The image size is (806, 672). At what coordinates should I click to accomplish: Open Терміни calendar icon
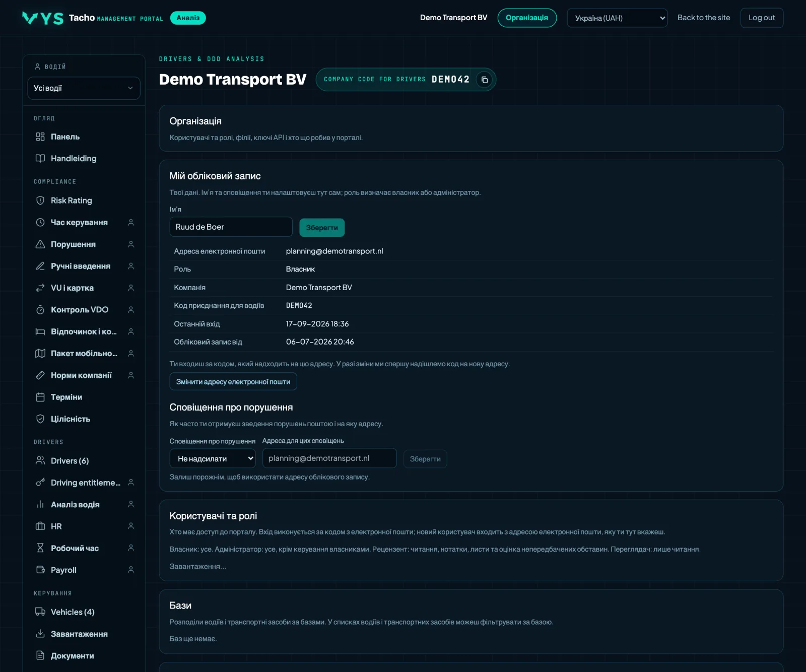pyautogui.click(x=40, y=397)
